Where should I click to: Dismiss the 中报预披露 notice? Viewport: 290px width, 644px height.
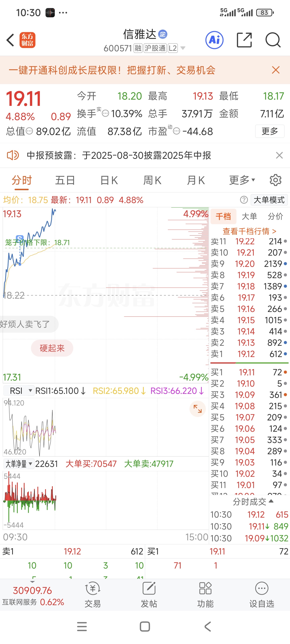(x=279, y=155)
